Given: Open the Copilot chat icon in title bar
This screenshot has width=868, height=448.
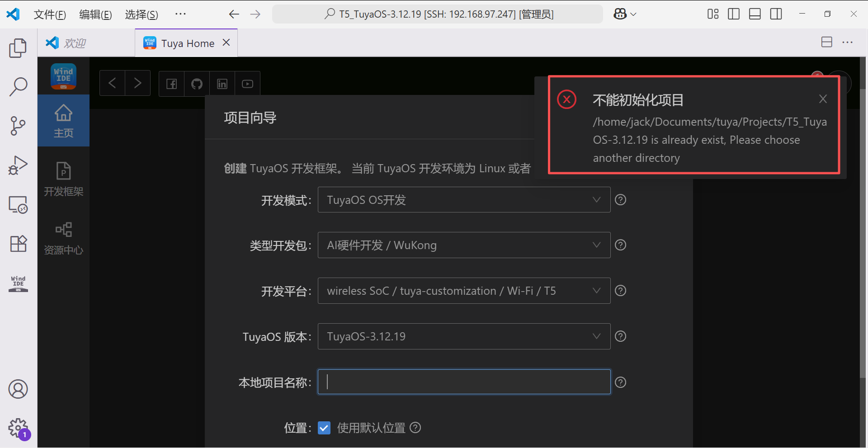Looking at the screenshot, I should [x=620, y=14].
